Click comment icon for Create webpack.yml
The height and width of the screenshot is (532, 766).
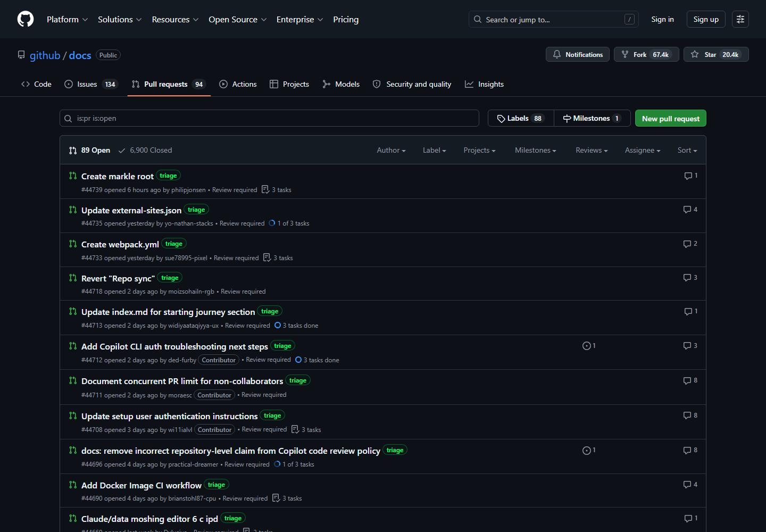click(x=687, y=244)
